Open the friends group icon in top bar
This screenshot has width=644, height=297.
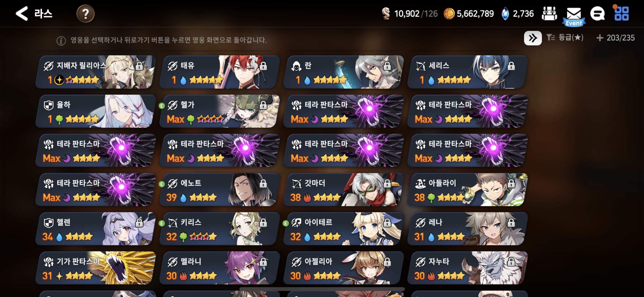[x=549, y=13]
